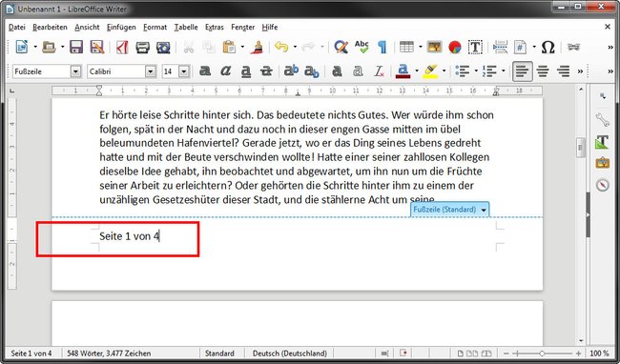Click the Undo arrow
Image resolution: width=620 pixels, height=364 pixels.
(x=281, y=47)
